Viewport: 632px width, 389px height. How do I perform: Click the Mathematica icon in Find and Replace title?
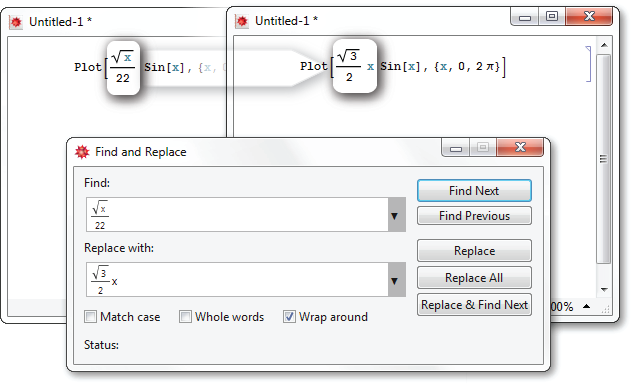[x=82, y=152]
